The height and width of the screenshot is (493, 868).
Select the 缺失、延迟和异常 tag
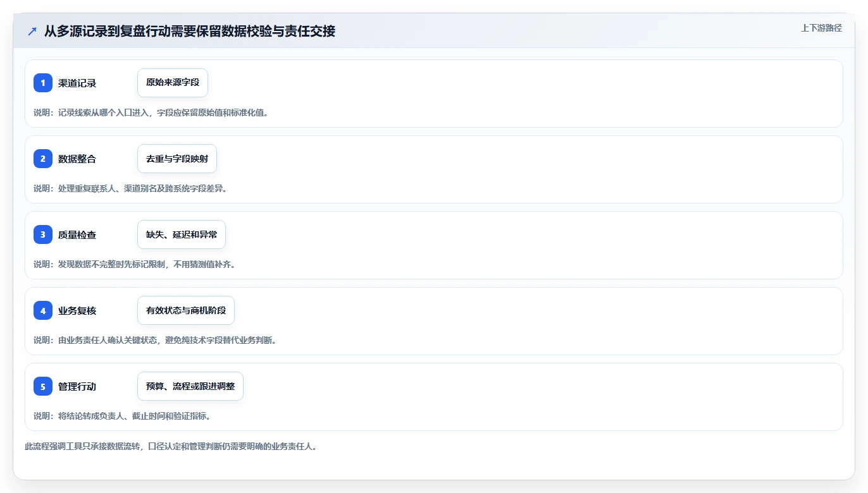pyautogui.click(x=182, y=234)
